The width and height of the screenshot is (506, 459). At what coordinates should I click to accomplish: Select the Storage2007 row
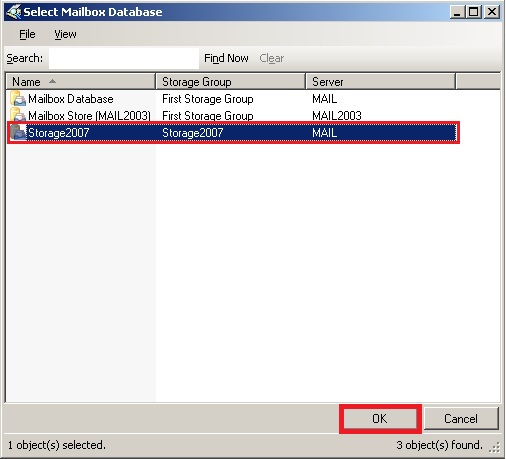[233, 133]
